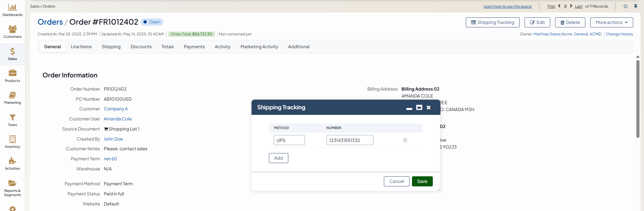Save the shipping tracking changes
Image resolution: width=644 pixels, height=211 pixels.
(x=422, y=182)
